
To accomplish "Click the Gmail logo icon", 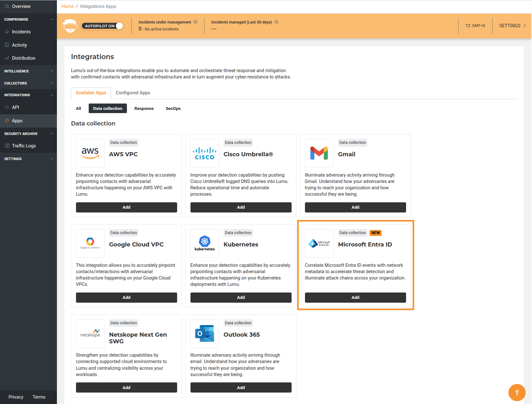I will (x=319, y=153).
